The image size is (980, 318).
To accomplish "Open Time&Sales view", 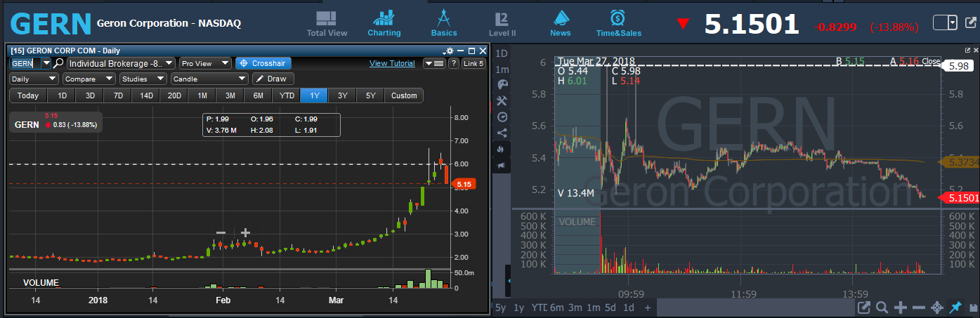I will pos(619,23).
